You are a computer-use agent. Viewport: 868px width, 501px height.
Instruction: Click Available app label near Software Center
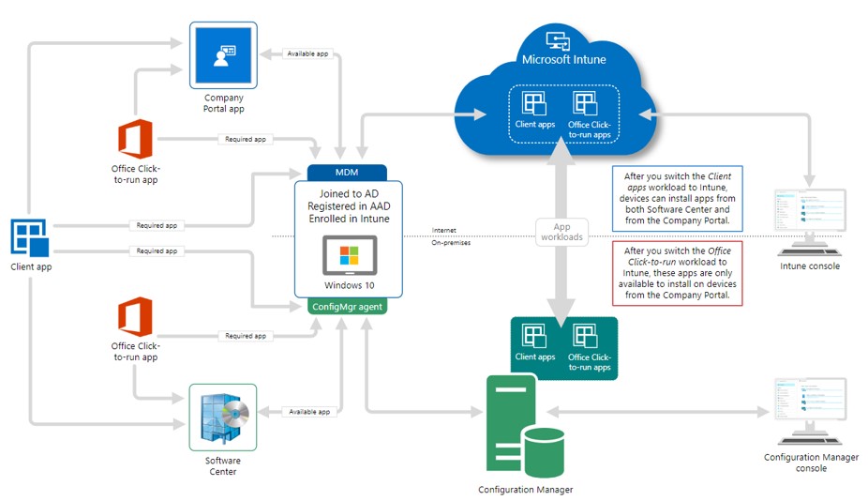309,412
